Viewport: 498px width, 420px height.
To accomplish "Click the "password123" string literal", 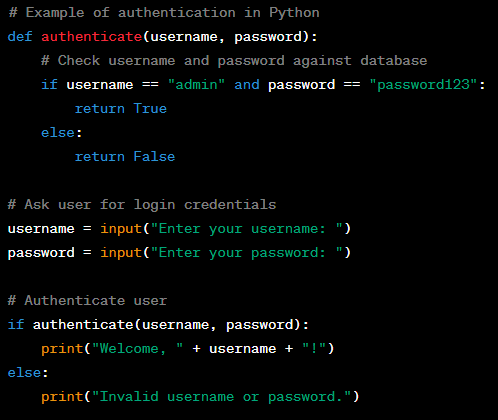I will pyautogui.click(x=423, y=85).
